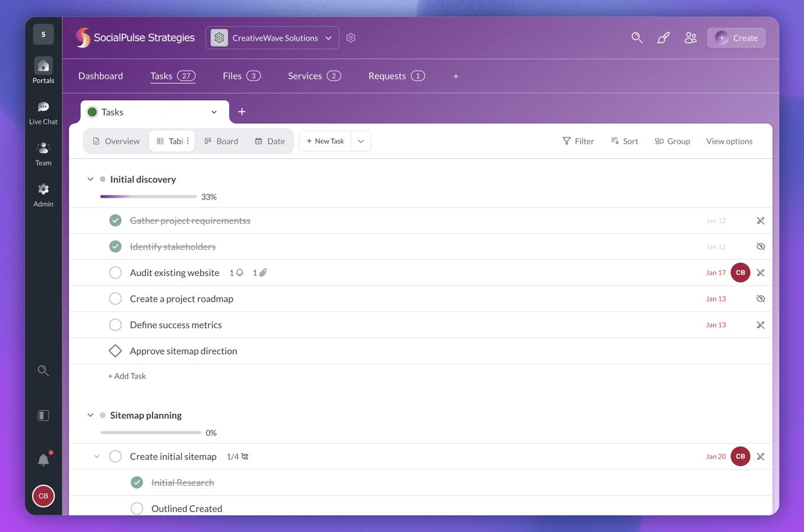
Task: Open the Outlined Created subtask
Action: pyautogui.click(x=186, y=508)
